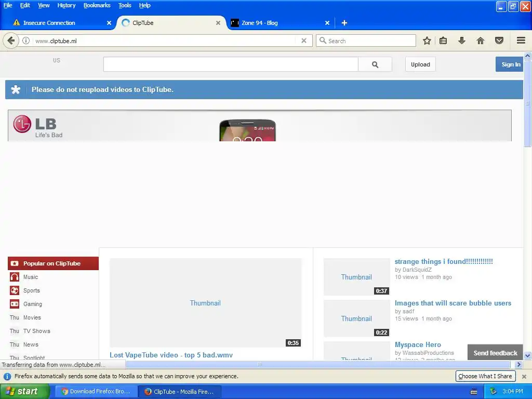Open Lost VapeTube video - top 5 bad.wmv

171,355
